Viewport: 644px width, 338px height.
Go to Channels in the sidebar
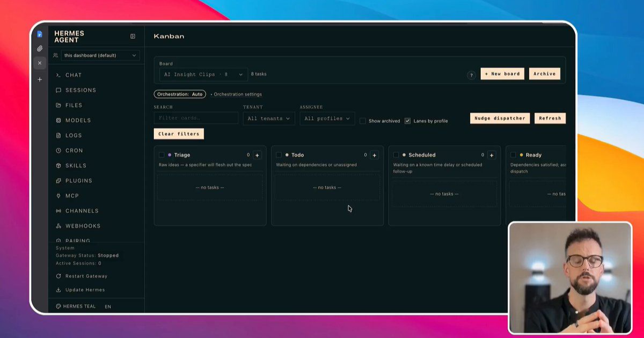82,211
